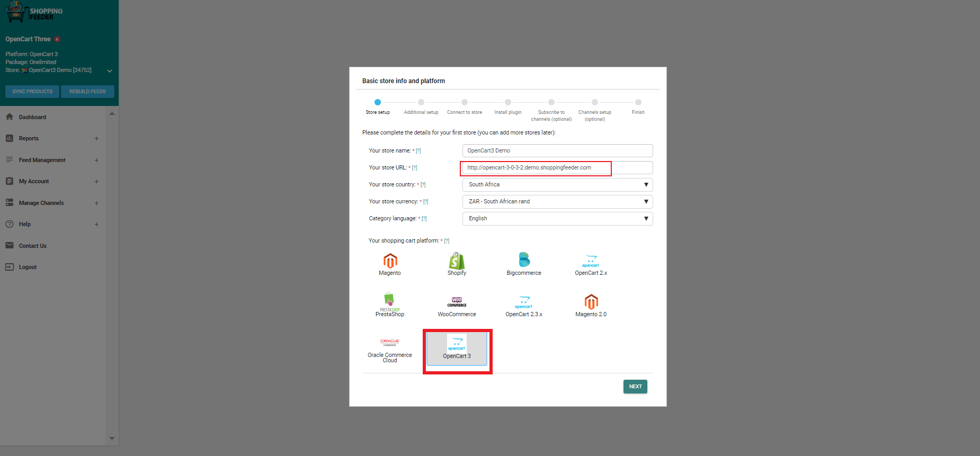Open the store selector chevron dropdown

[110, 70]
